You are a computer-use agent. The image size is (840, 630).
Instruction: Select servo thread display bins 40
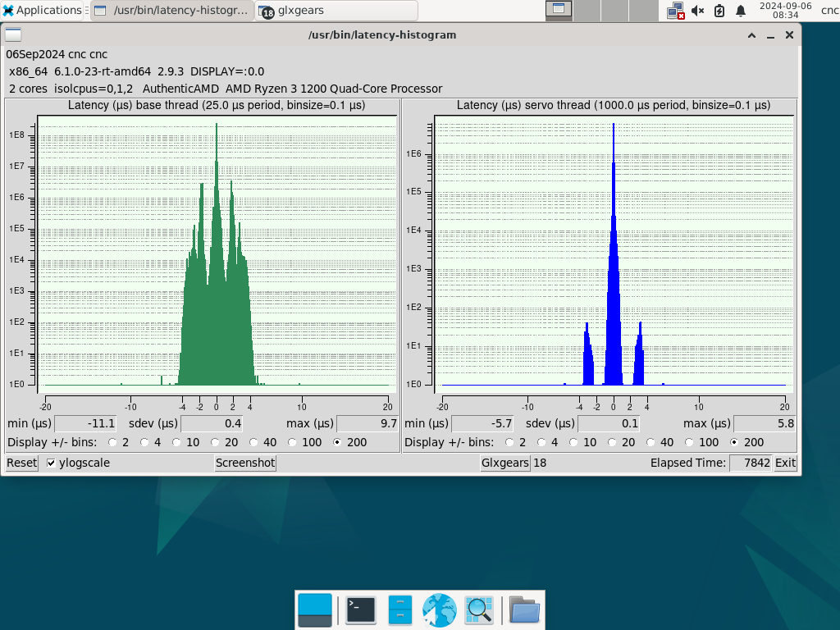(x=651, y=442)
